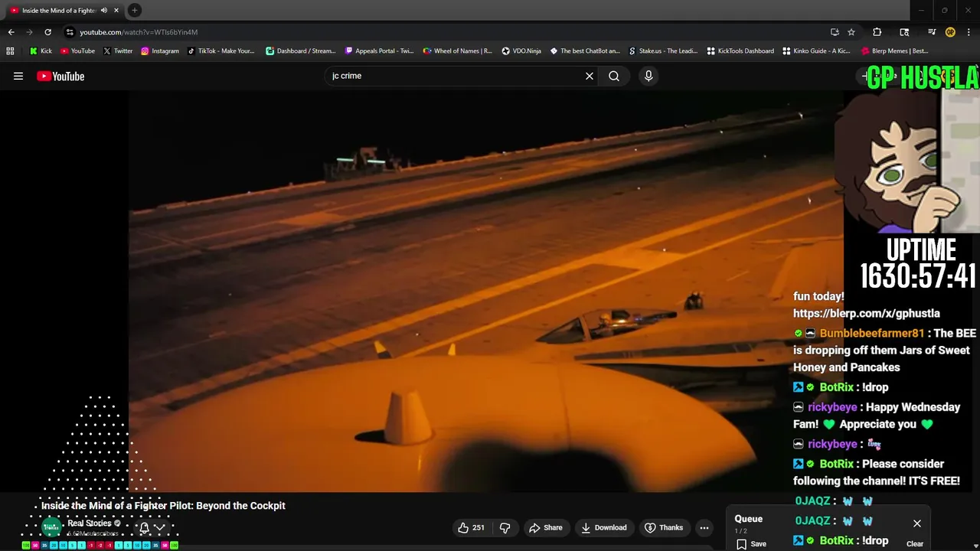Click the blerp.com/x/gphustla chat link

[x=867, y=313]
